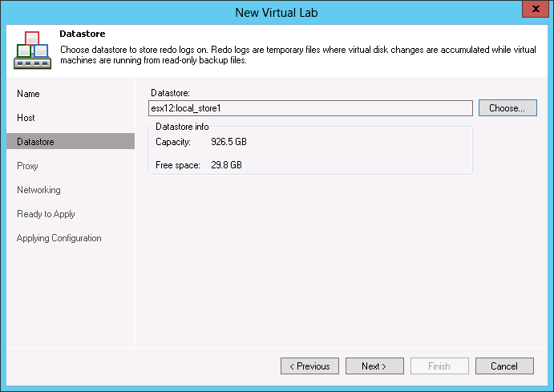Click the greyed-out Finish button

(x=439, y=366)
